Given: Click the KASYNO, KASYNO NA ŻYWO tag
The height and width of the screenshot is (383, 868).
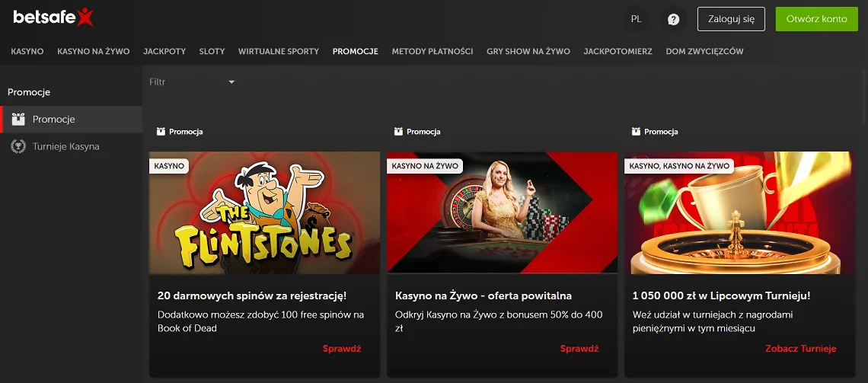Looking at the screenshot, I should point(679,165).
